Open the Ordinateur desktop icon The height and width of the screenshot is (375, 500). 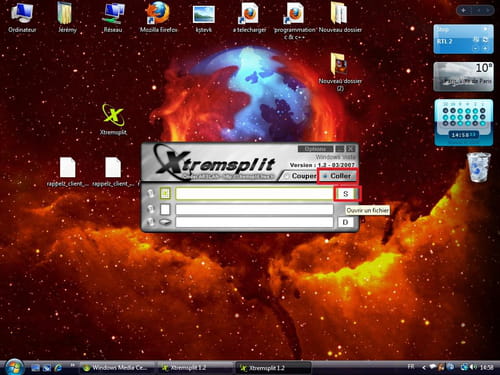click(x=22, y=17)
